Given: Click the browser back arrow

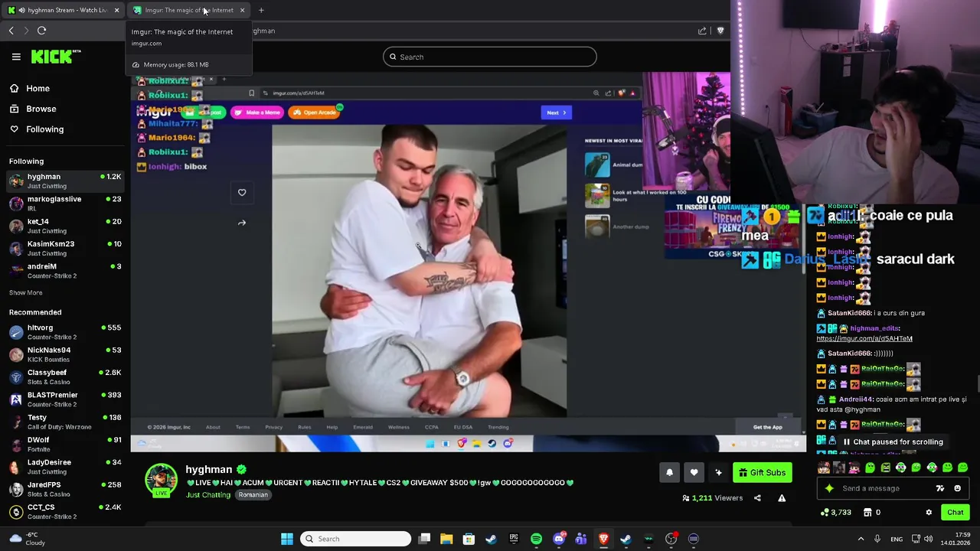Looking at the screenshot, I should pyautogui.click(x=11, y=31).
